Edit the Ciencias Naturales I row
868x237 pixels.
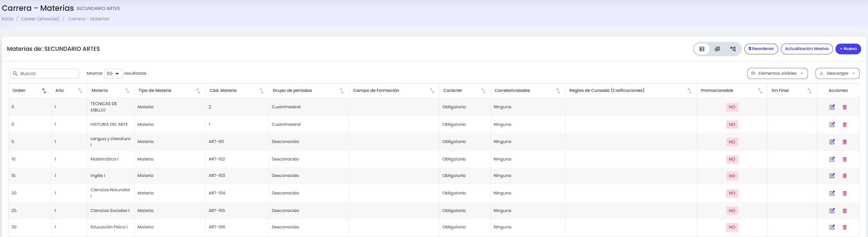pos(832,193)
